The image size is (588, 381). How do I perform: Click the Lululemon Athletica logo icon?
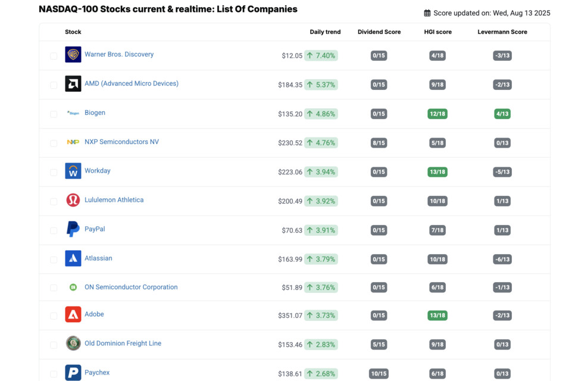[73, 201]
